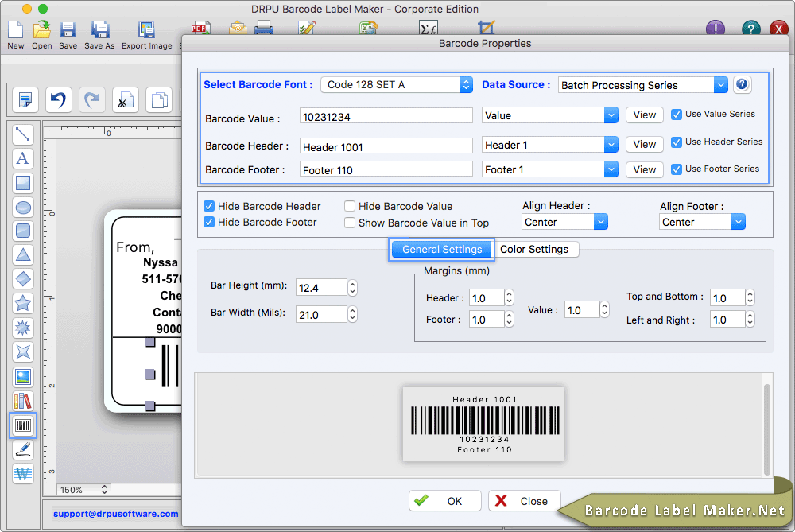Viewport: 795px width, 532px height.
Task: Open the Footer 1 series dropdown
Action: click(549, 169)
